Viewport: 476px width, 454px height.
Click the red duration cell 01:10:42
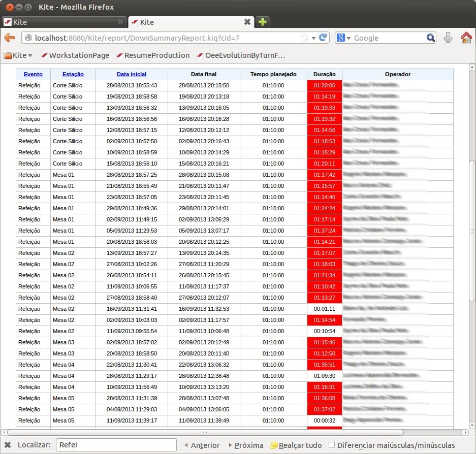tap(324, 286)
